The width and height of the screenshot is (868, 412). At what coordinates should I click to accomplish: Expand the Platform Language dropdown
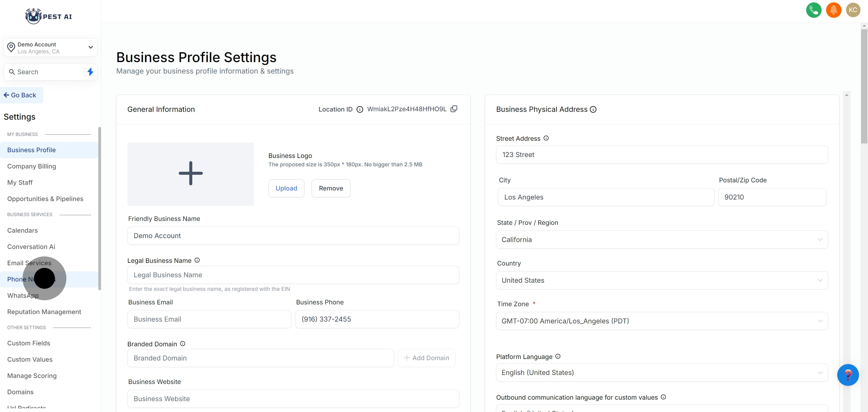(x=662, y=373)
